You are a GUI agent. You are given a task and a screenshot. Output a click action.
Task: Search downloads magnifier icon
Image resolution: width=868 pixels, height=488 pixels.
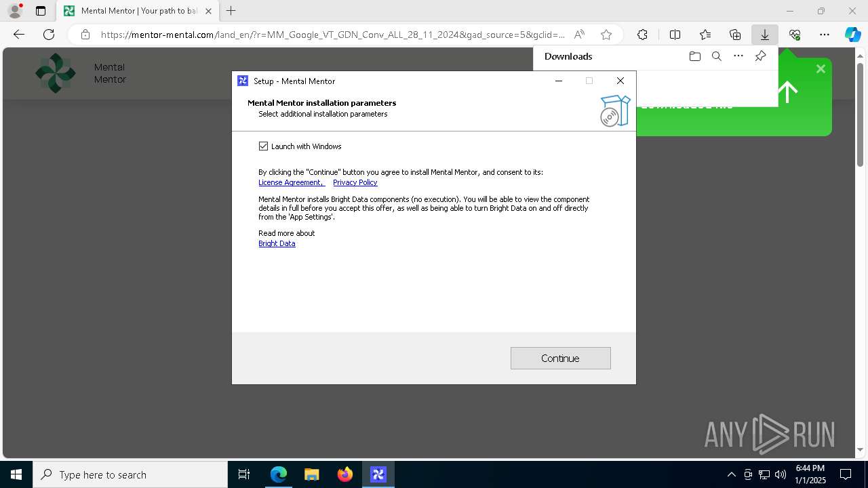click(x=716, y=56)
